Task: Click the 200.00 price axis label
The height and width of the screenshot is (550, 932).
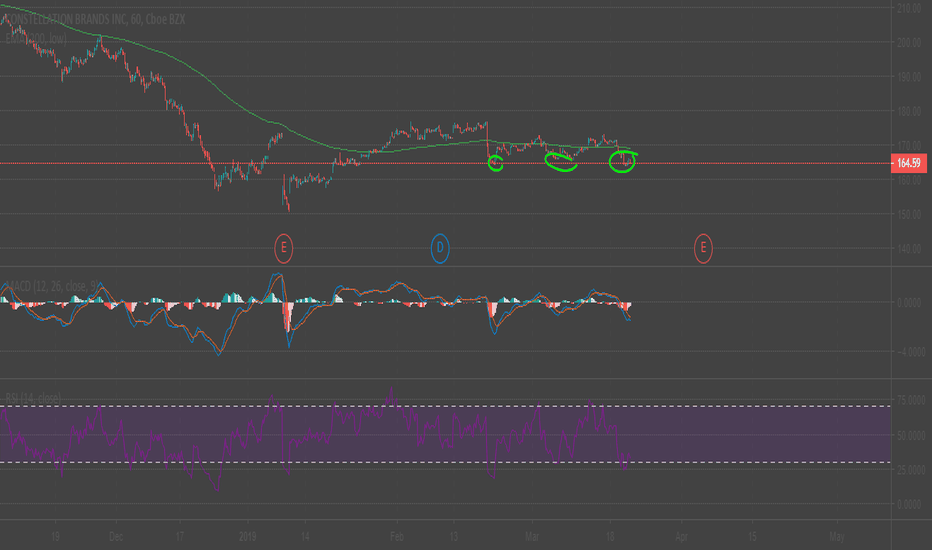Action: click(x=909, y=43)
